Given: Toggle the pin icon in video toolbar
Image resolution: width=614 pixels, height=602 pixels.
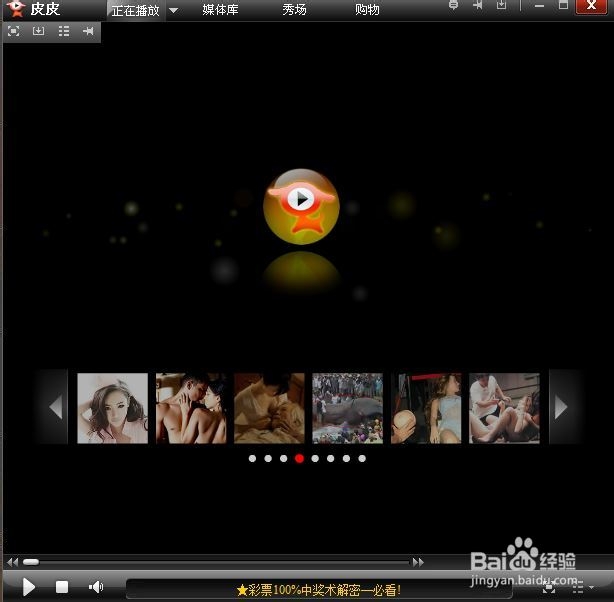Looking at the screenshot, I should pyautogui.click(x=88, y=31).
